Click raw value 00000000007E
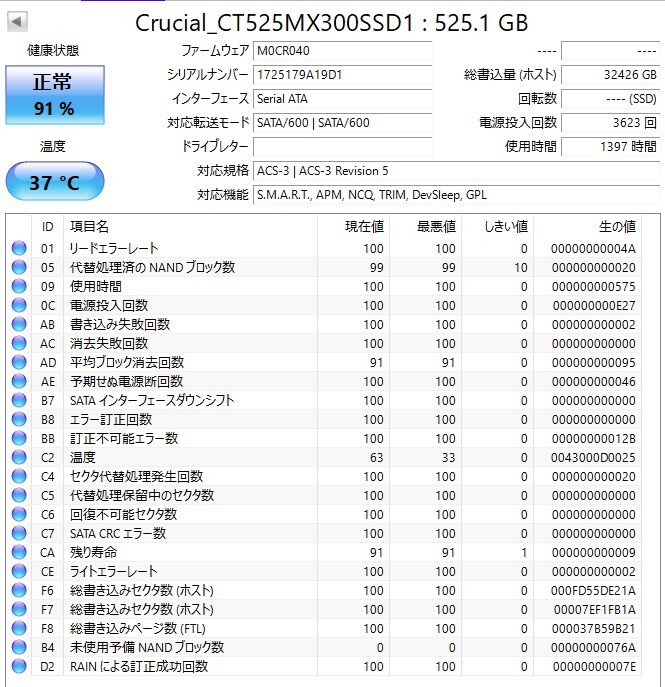Viewport: 665px width, 687px height. click(594, 666)
